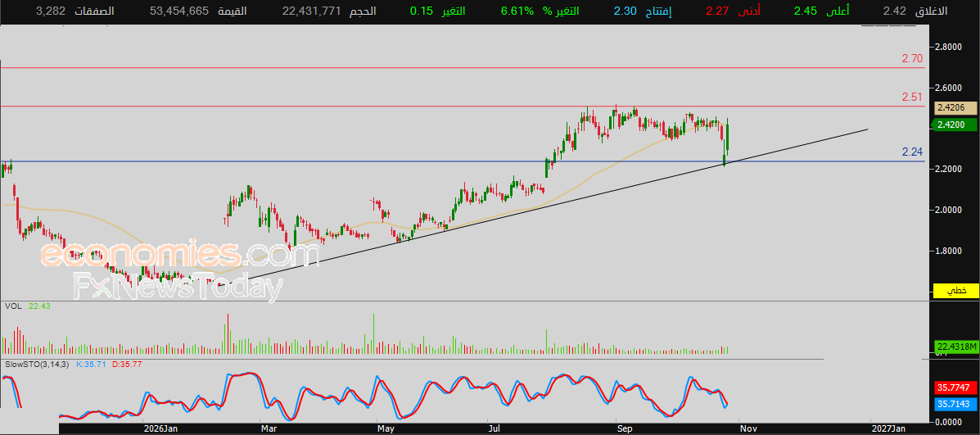This screenshot has width=980, height=435.
Task: Click the volume value 22,431,771
Action: 310,11
